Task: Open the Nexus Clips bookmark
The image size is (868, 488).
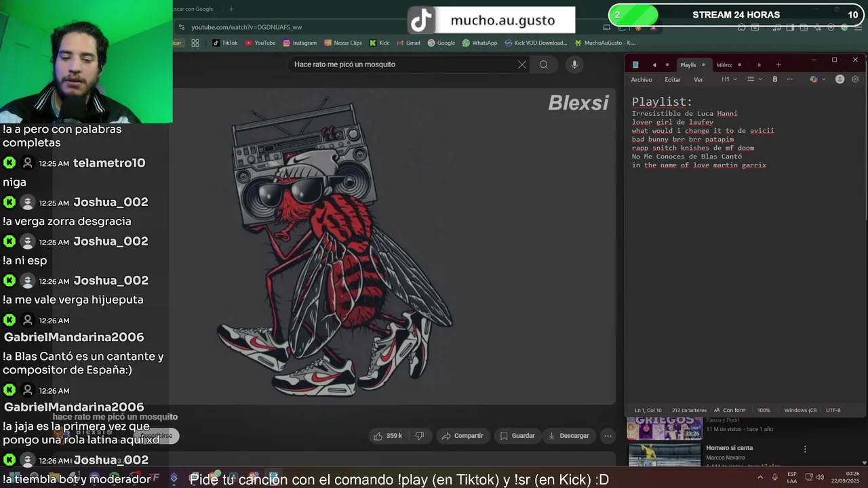Action: coord(342,43)
